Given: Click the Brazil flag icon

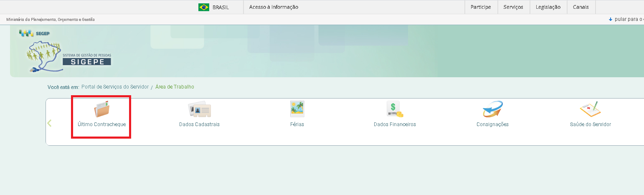Looking at the screenshot, I should pyautogui.click(x=204, y=7).
